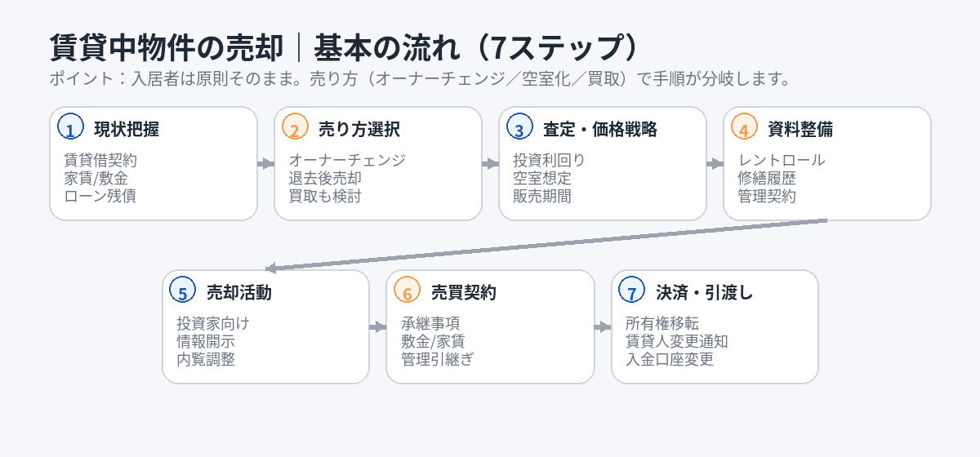Click the step 7 number circle
Screen dimensions: 980x457
point(632,291)
